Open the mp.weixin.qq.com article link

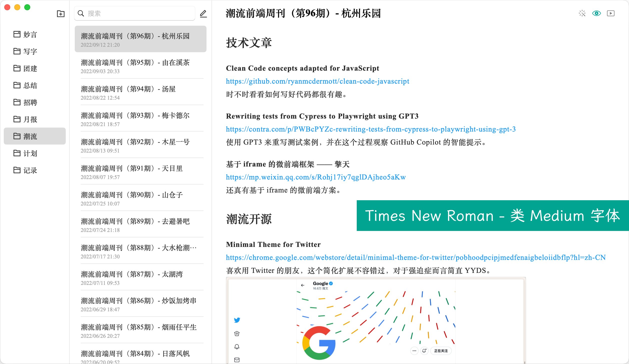(315, 177)
